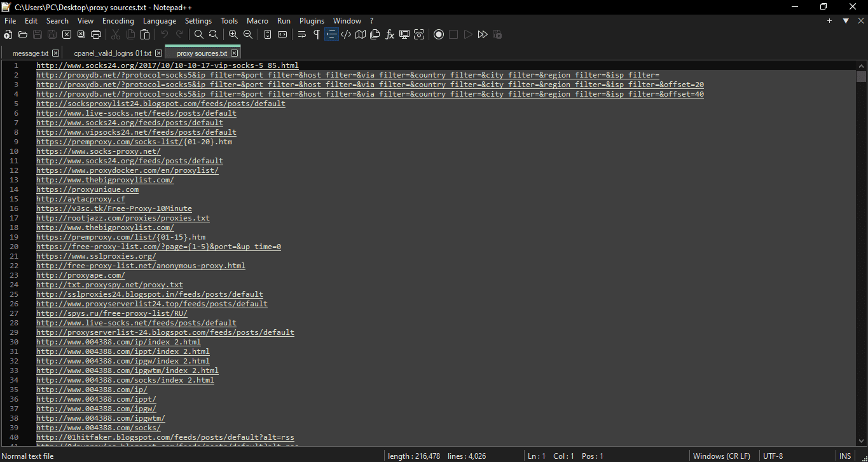This screenshot has width=868, height=462.
Task: Toggle Show All Characters
Action: (x=316, y=34)
